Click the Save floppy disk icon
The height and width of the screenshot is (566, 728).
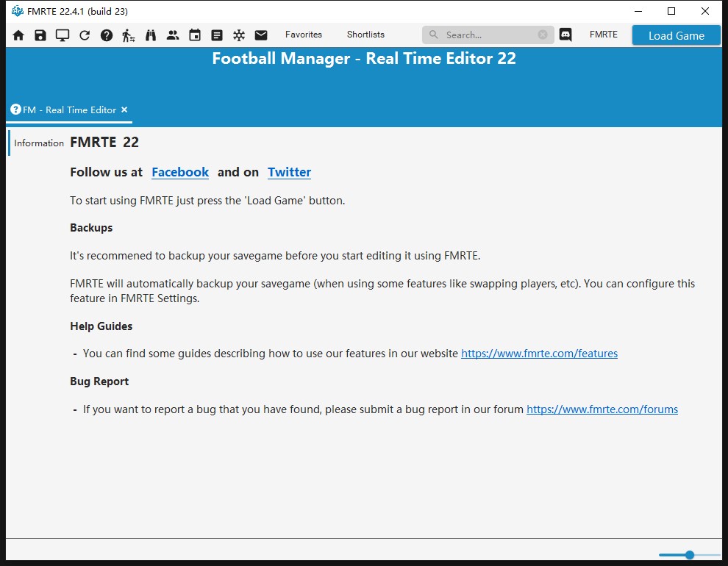coord(40,35)
